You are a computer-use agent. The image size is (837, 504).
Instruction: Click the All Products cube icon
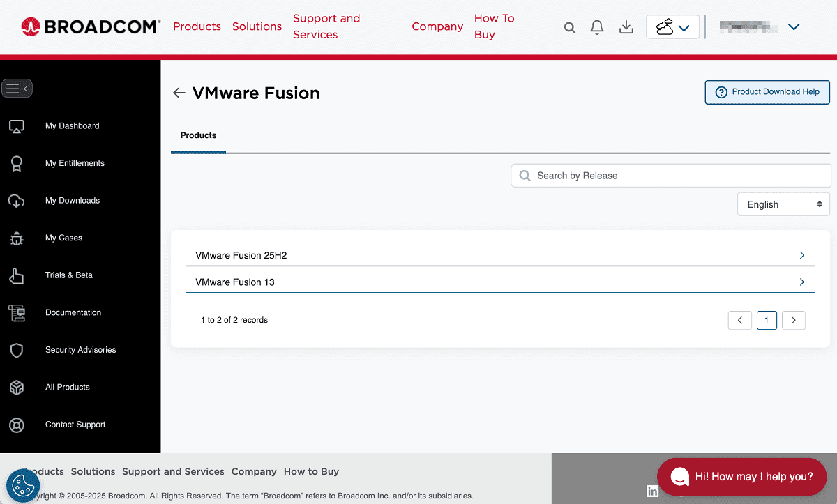pos(17,388)
